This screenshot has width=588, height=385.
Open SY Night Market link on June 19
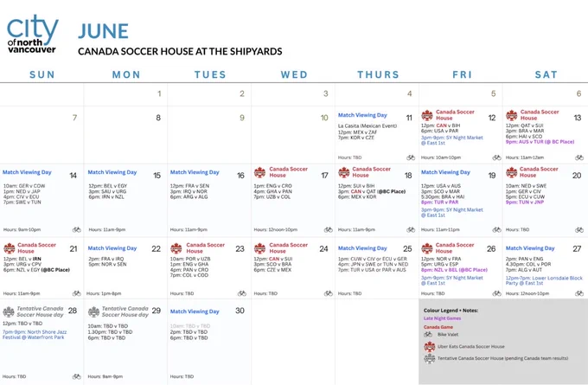[x=452, y=212]
